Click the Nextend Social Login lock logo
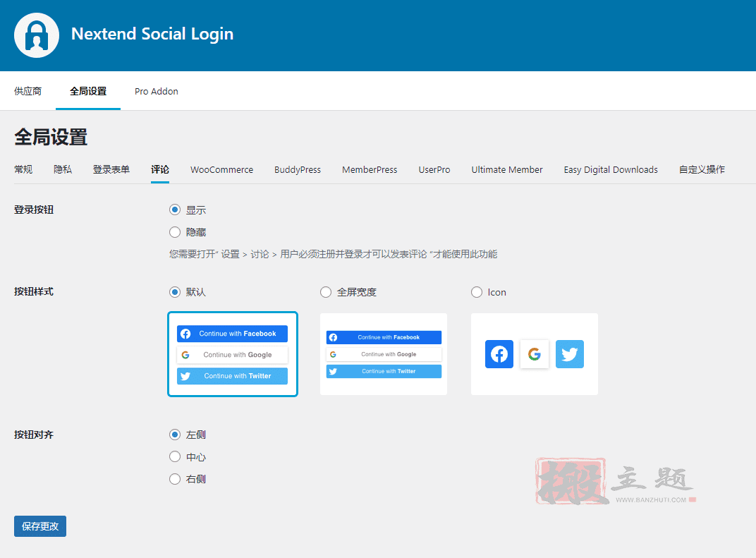 [x=37, y=35]
